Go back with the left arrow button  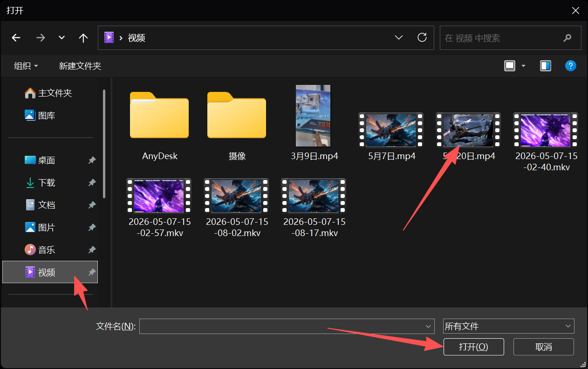click(x=16, y=38)
